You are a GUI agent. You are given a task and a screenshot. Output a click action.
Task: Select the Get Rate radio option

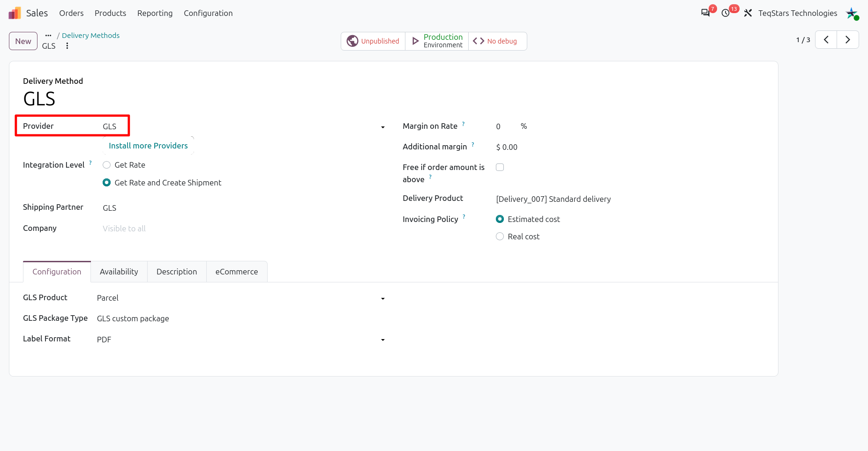(x=107, y=165)
